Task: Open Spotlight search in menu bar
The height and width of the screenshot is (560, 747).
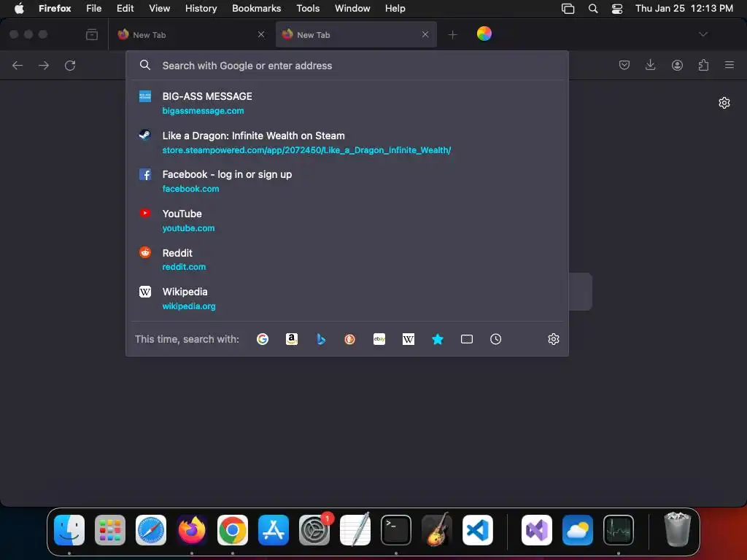Action: click(x=593, y=9)
